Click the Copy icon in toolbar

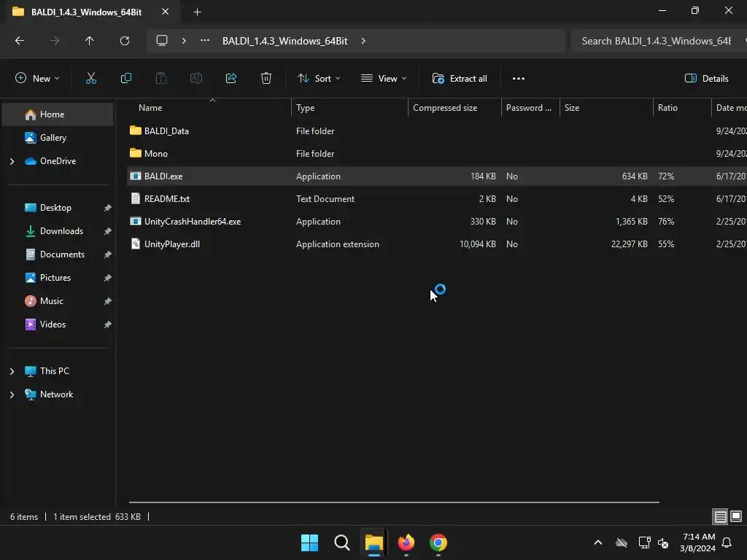[125, 79]
